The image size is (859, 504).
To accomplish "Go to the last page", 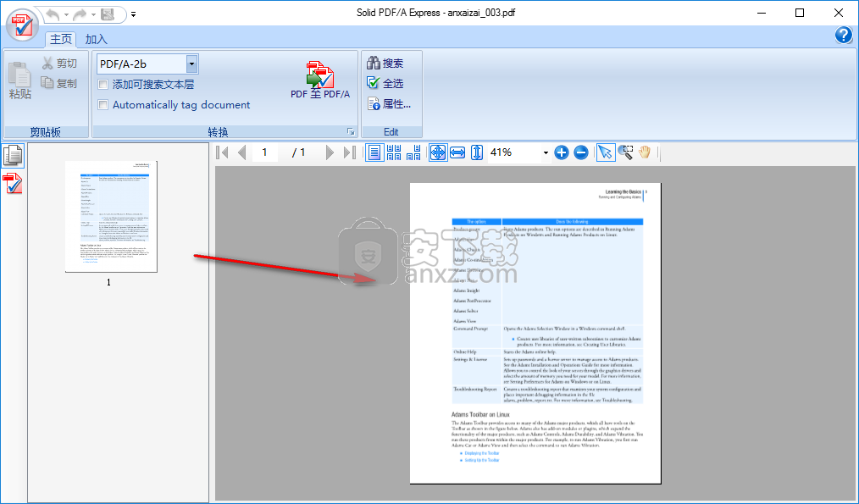I will (350, 152).
